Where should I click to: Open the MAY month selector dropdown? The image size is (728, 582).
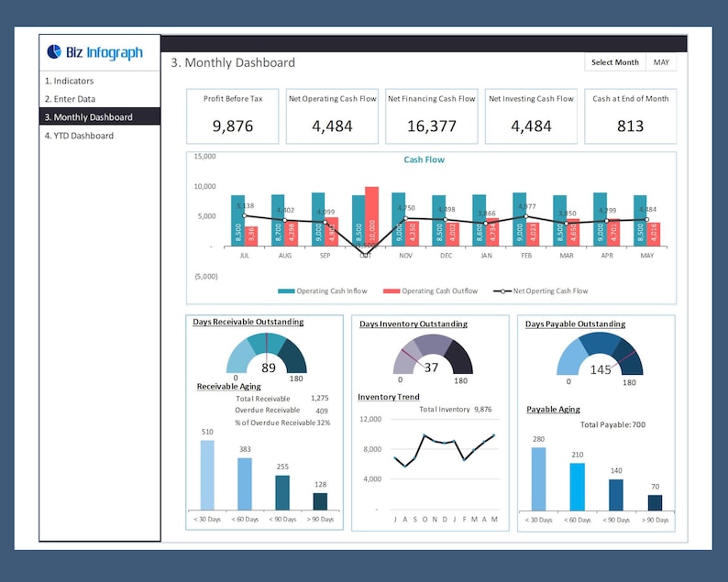point(661,62)
